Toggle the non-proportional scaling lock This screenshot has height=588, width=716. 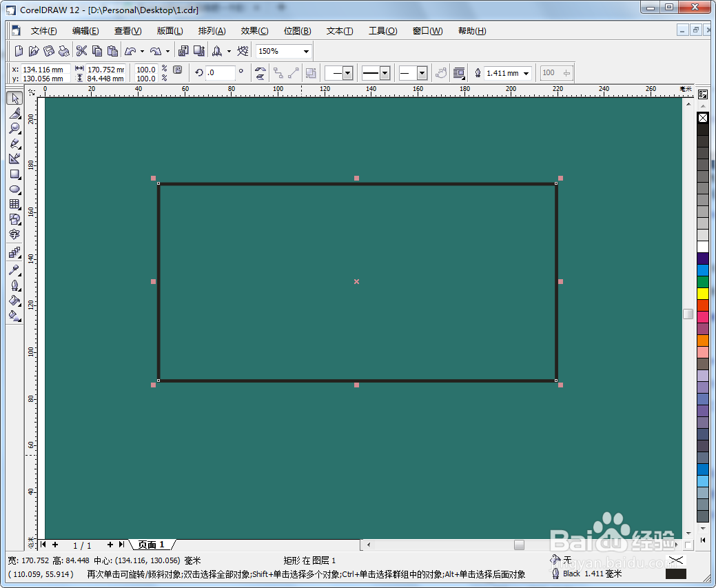coord(178,70)
